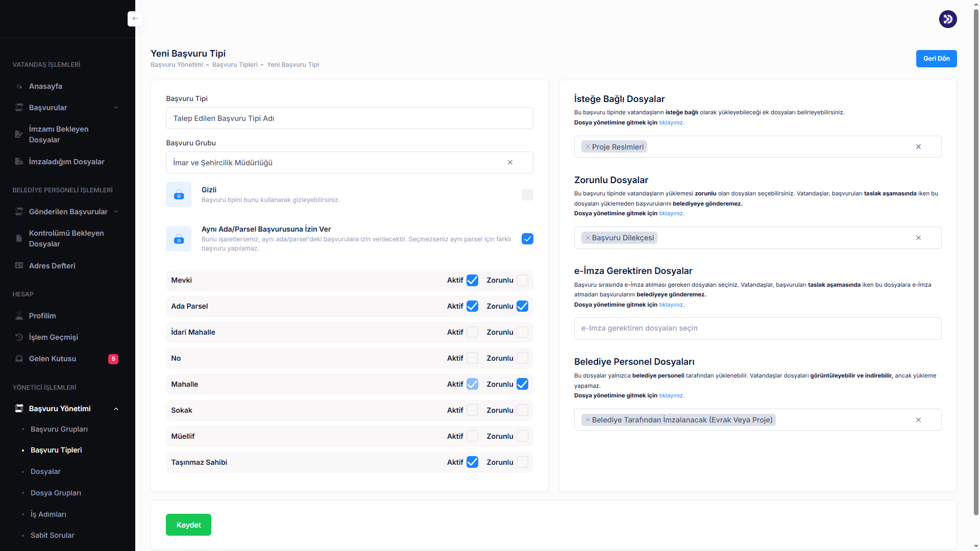980x551 pixels.
Task: Click the Anasayfa home icon
Action: [x=19, y=86]
